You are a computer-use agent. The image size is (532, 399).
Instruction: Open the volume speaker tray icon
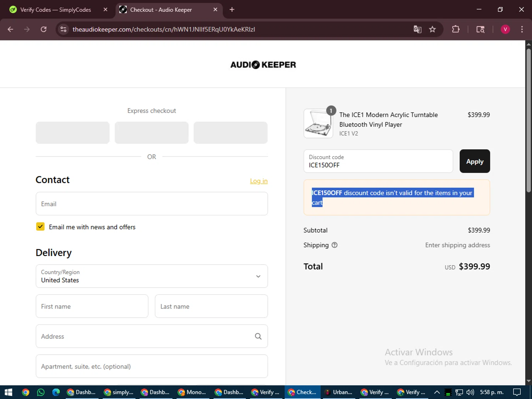click(x=470, y=392)
